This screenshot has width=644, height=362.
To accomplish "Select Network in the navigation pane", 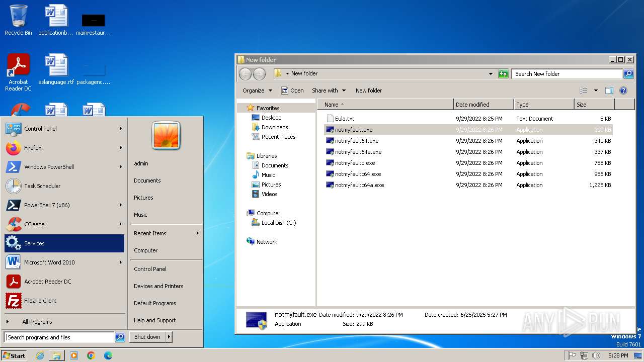I will click(x=267, y=242).
